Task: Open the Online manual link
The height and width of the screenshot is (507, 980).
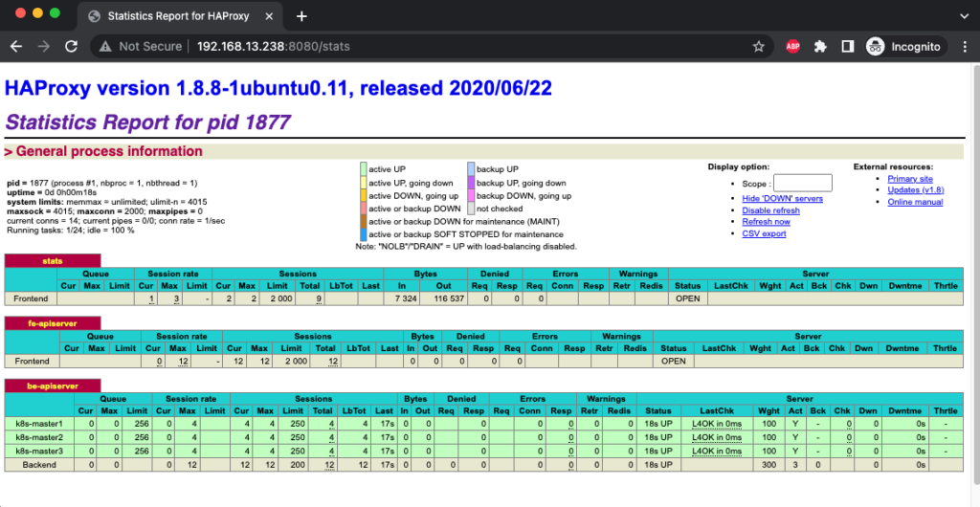Action: tap(915, 202)
